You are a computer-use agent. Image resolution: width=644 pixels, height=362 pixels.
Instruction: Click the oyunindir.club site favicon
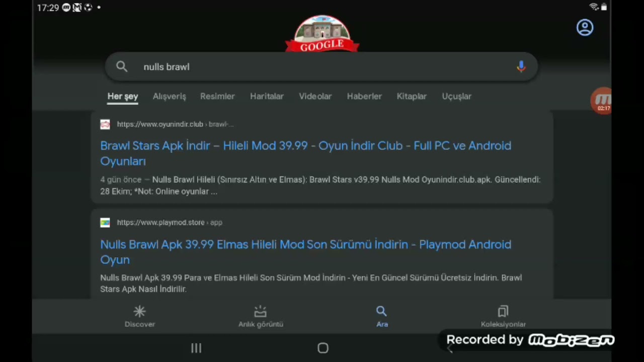point(105,124)
